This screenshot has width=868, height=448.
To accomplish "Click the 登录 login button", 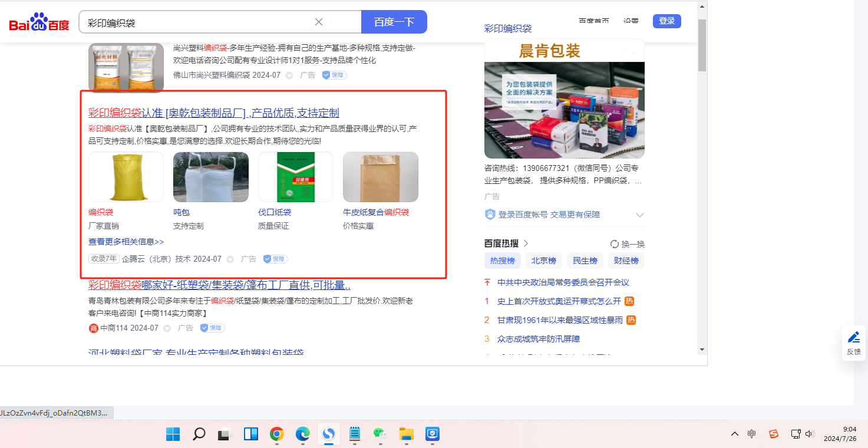I will [x=667, y=21].
